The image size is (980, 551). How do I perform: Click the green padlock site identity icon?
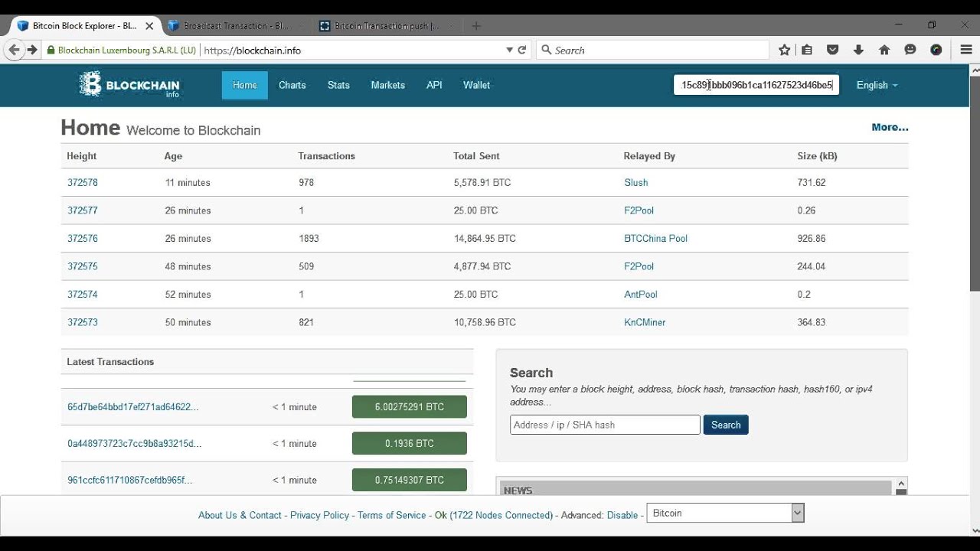(51, 51)
